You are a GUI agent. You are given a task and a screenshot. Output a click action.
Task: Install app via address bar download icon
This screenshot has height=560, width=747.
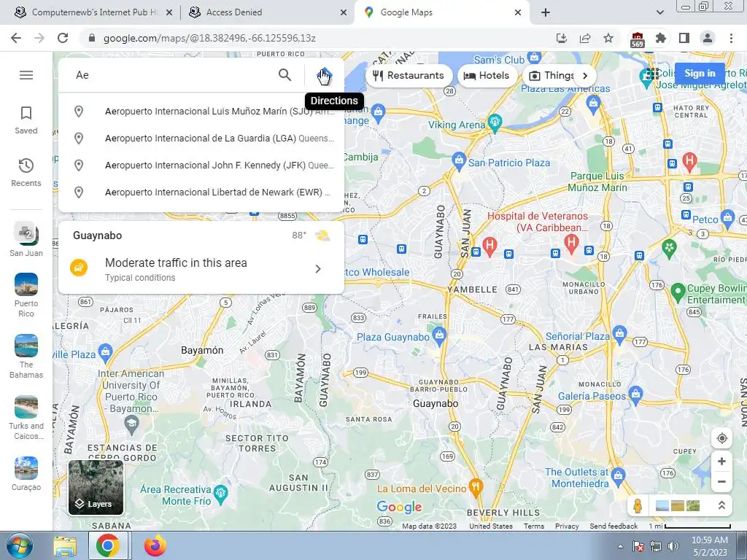pyautogui.click(x=562, y=38)
